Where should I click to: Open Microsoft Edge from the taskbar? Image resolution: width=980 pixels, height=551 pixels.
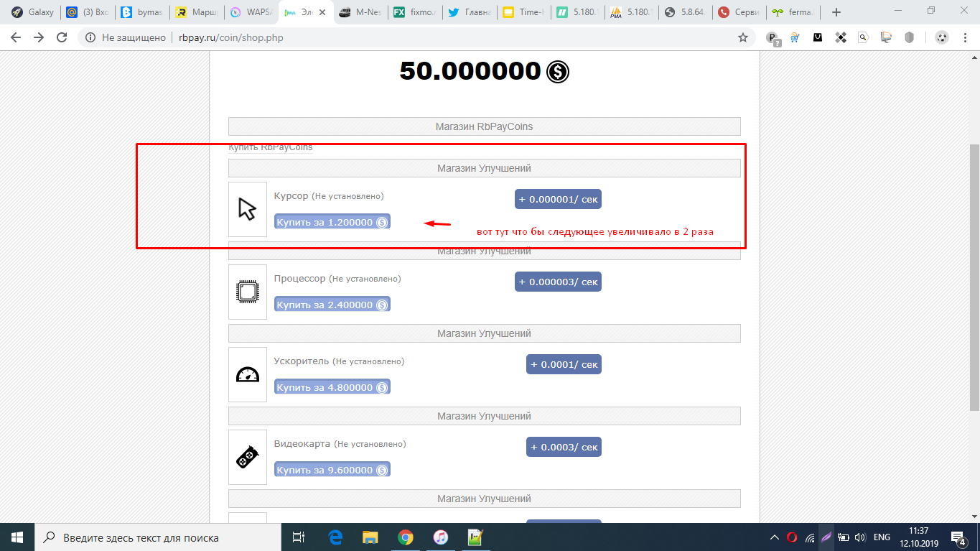tap(335, 537)
